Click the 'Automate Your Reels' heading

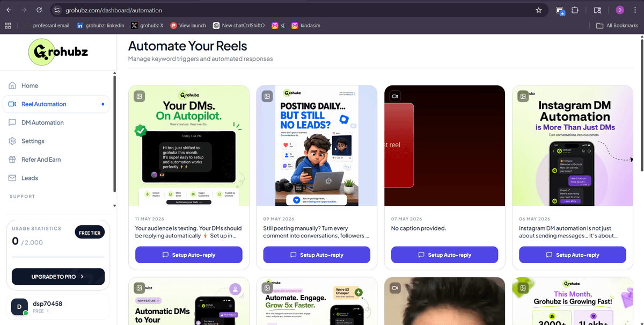188,46
